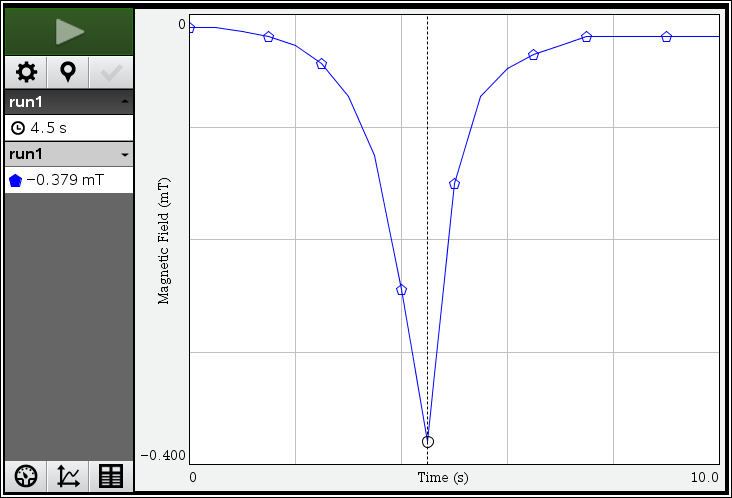Select the 4.5 s time readout
Viewport: 732px width, 498px height.
click(x=49, y=128)
